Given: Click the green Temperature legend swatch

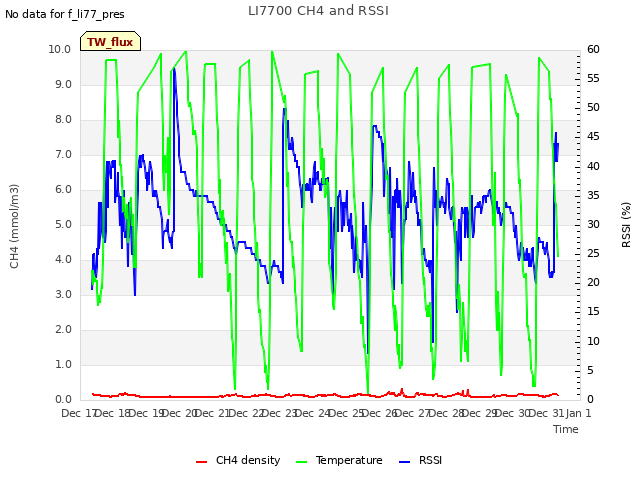Looking at the screenshot, I should pyautogui.click(x=301, y=462).
